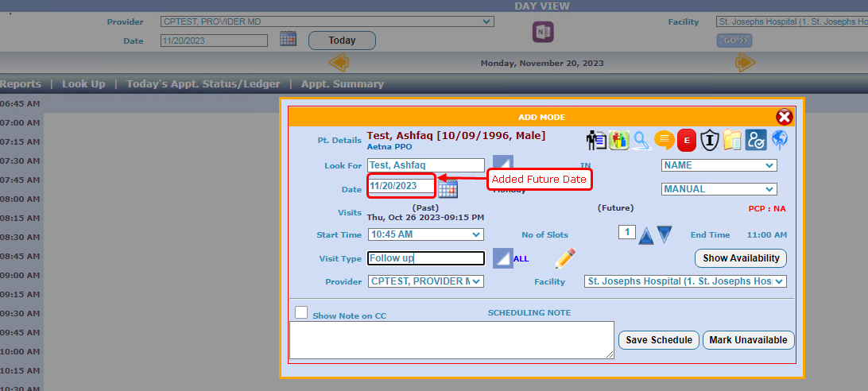Viewport: 868px width, 391px height.
Task: Open the patient documents folder icon
Action: tap(732, 140)
